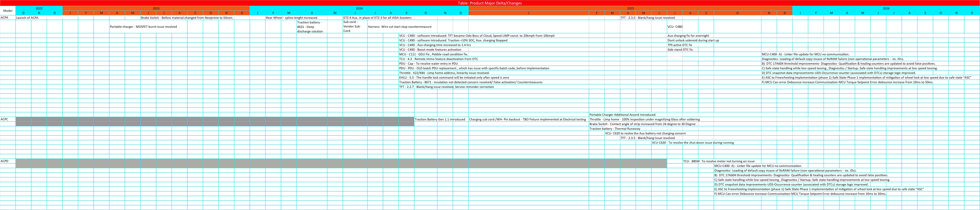The width and height of the screenshot is (980, 210).
Task: Select the ACPC model row label
Action: (x=5, y=119)
